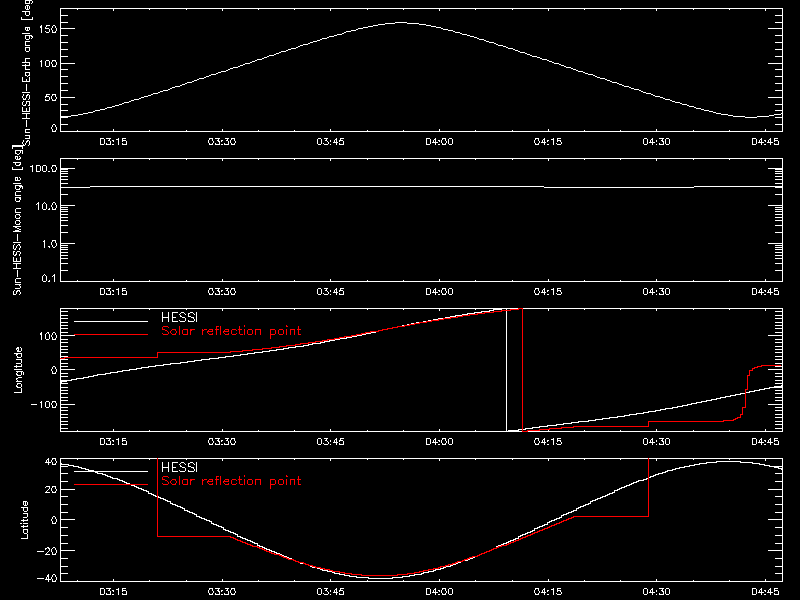The width and height of the screenshot is (800, 600).
Task: Click the red vertical longitude wrap line
Action: click(522, 370)
